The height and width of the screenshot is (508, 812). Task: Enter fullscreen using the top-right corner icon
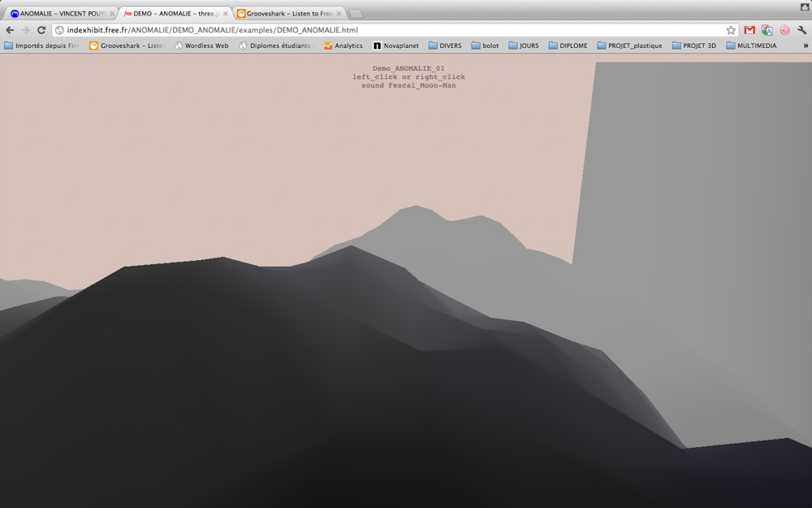pyautogui.click(x=804, y=6)
